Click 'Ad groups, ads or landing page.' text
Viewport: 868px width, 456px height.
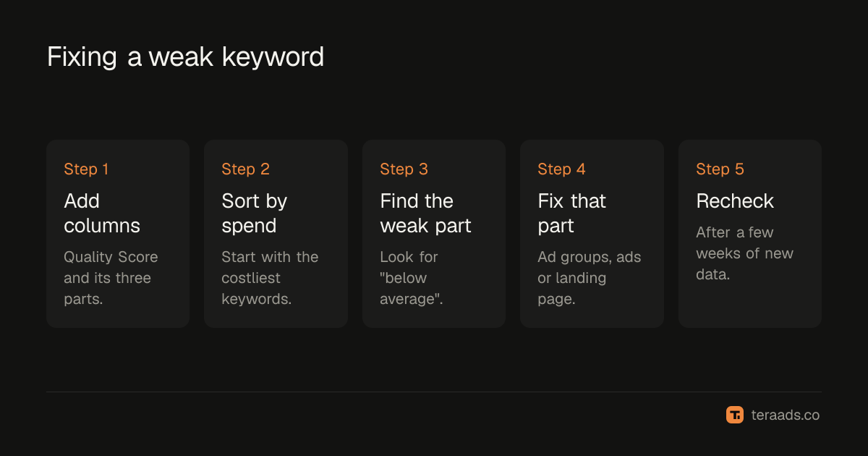pyautogui.click(x=590, y=278)
